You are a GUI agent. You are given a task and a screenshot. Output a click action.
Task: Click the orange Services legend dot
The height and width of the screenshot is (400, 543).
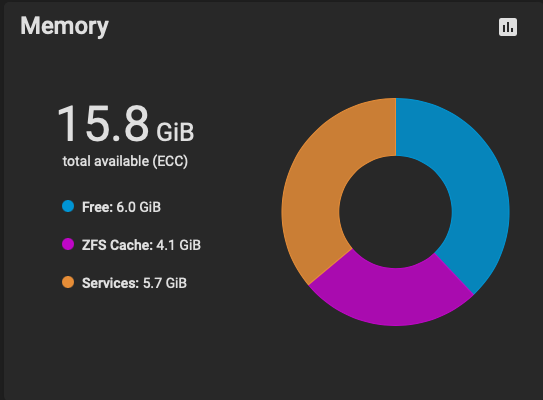tap(68, 282)
